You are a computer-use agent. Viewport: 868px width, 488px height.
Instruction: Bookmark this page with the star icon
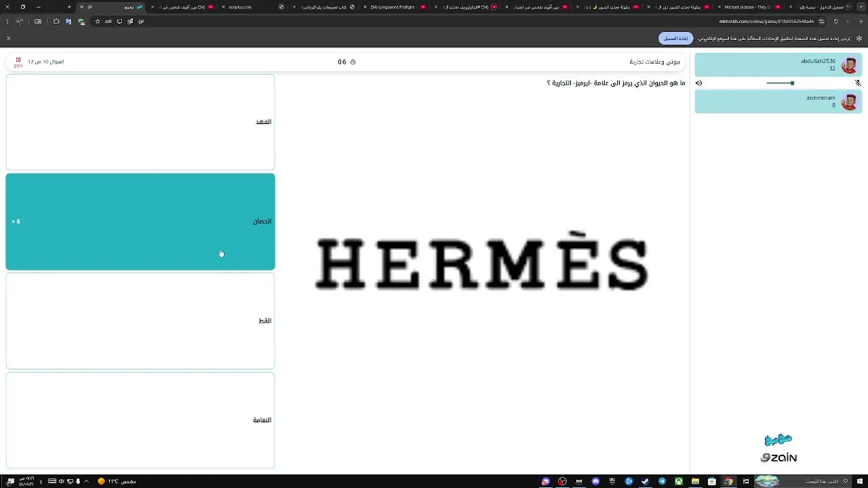tap(98, 21)
